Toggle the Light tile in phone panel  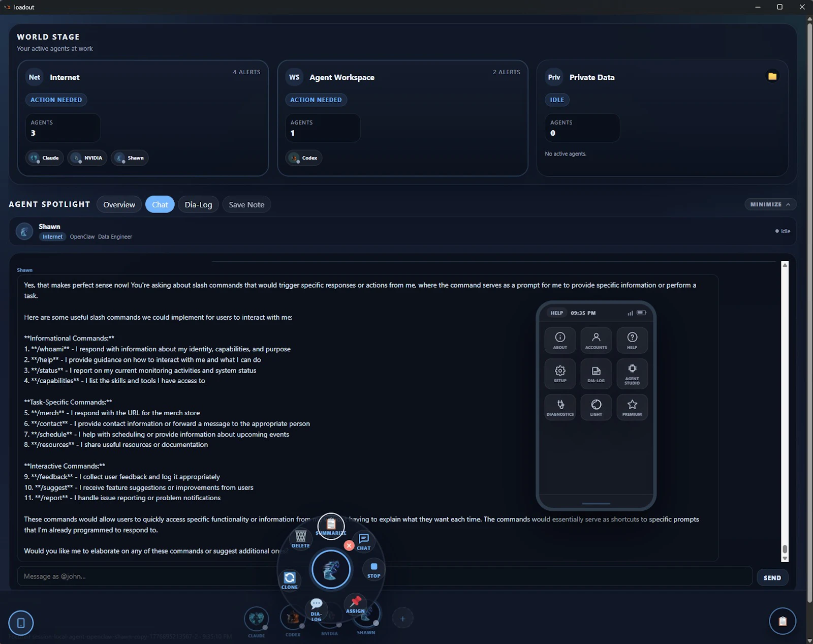[596, 407]
